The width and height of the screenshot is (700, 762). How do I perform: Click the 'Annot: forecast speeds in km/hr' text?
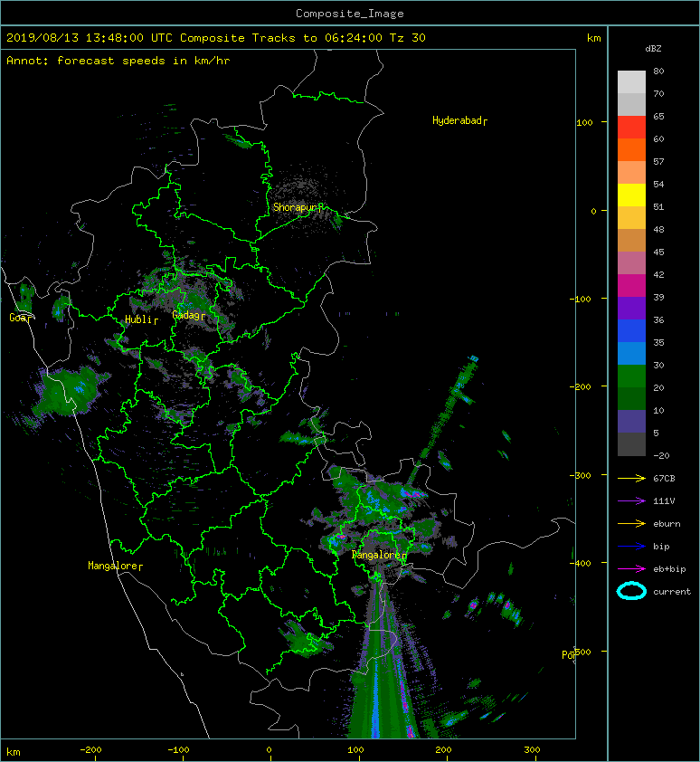tap(118, 61)
